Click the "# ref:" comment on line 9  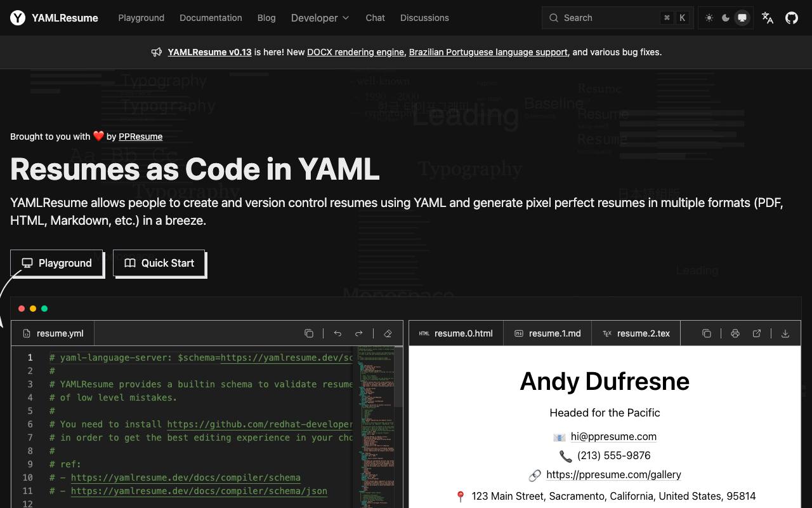(x=65, y=464)
